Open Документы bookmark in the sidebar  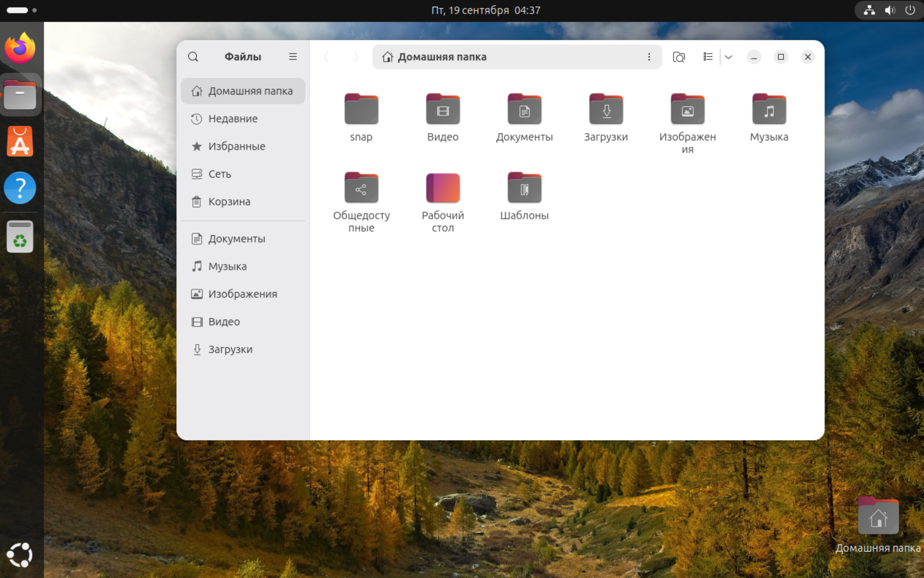pos(243,239)
